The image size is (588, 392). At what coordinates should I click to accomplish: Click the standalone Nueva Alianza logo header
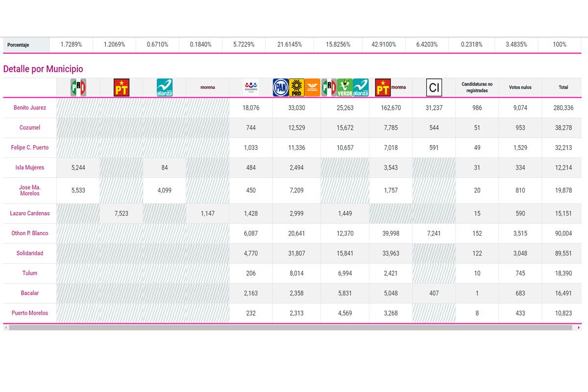click(x=164, y=87)
